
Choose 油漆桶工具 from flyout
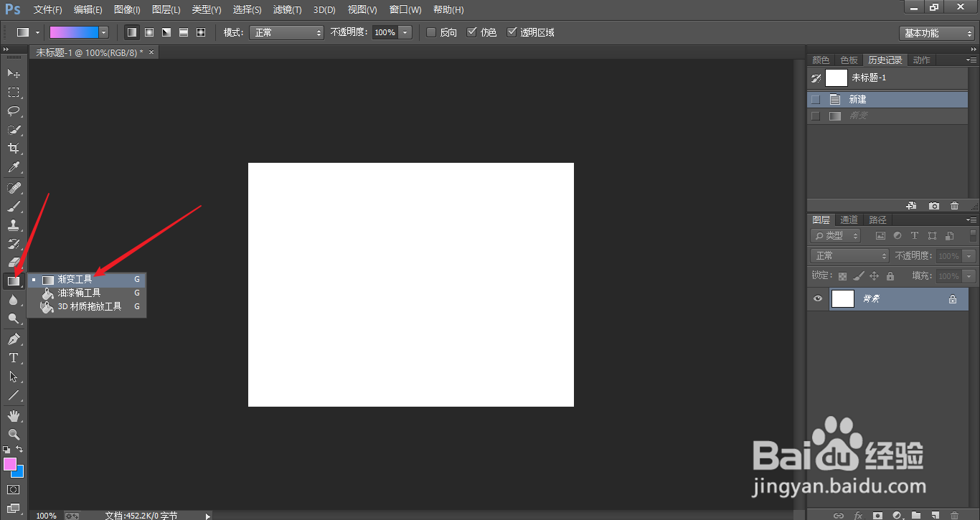click(x=87, y=293)
